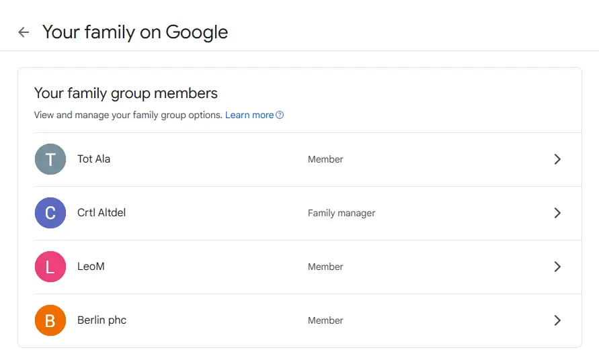Screen dimensions: 599x364
Task: Select the Crtl Altdel name
Action: click(x=102, y=212)
